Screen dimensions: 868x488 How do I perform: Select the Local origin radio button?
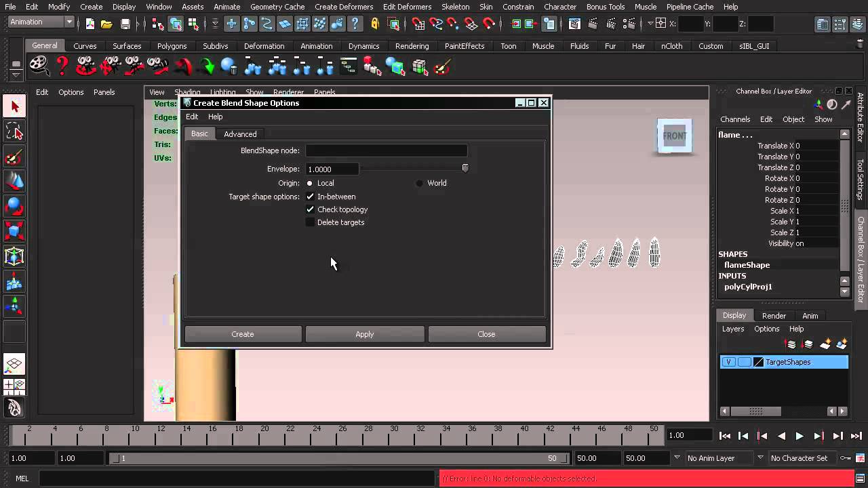pyautogui.click(x=310, y=183)
